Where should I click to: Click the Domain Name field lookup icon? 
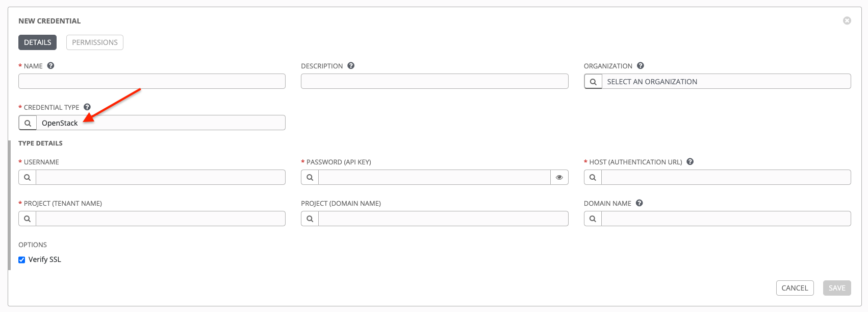[593, 219]
